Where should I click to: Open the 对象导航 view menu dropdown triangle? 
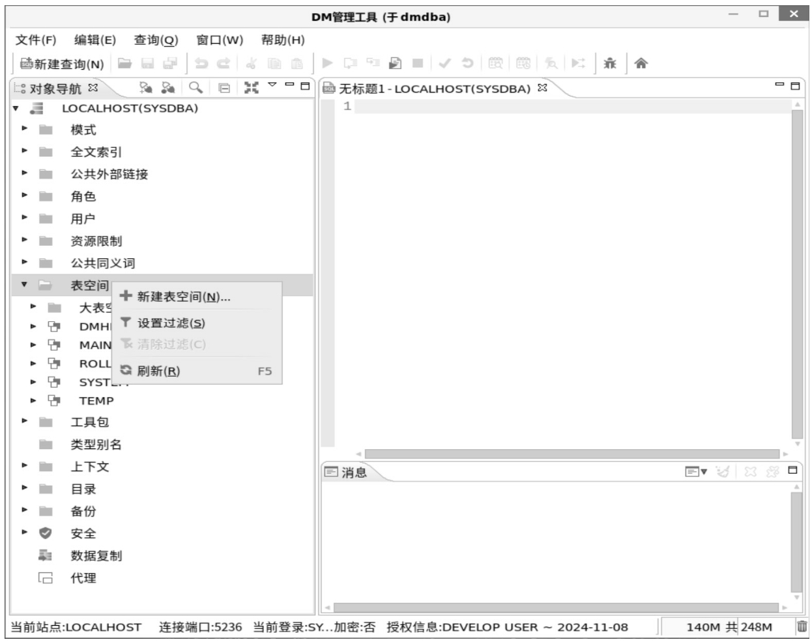(x=272, y=85)
